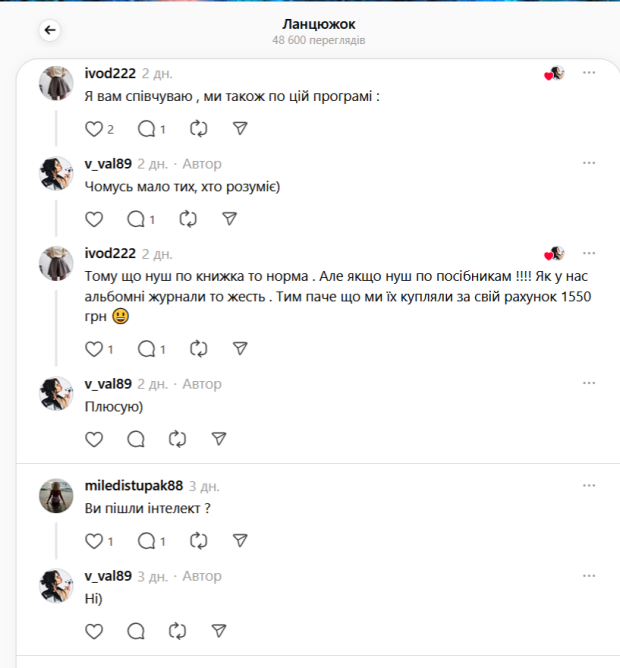
Task: Repost ivod222's comment about альбомні журнали
Action: (199, 349)
